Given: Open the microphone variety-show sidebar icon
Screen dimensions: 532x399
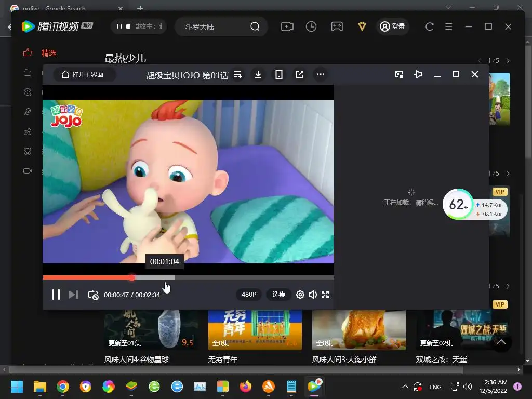Looking at the screenshot, I should (28, 112).
